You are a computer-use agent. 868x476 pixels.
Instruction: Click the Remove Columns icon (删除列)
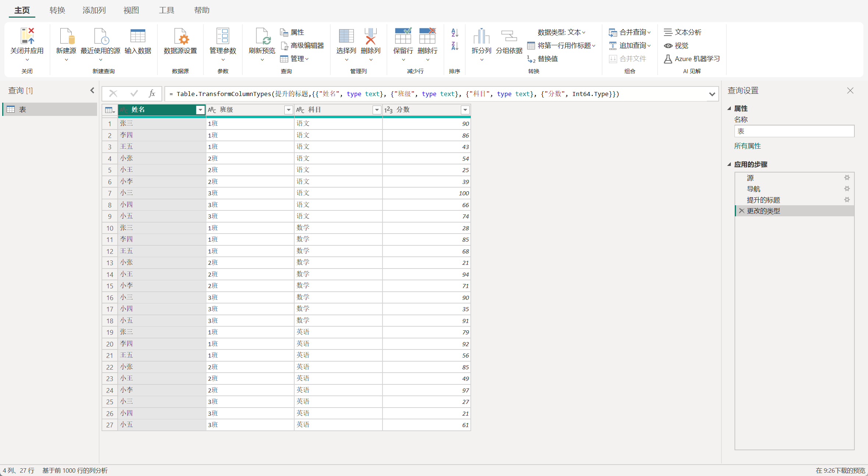[x=370, y=36]
